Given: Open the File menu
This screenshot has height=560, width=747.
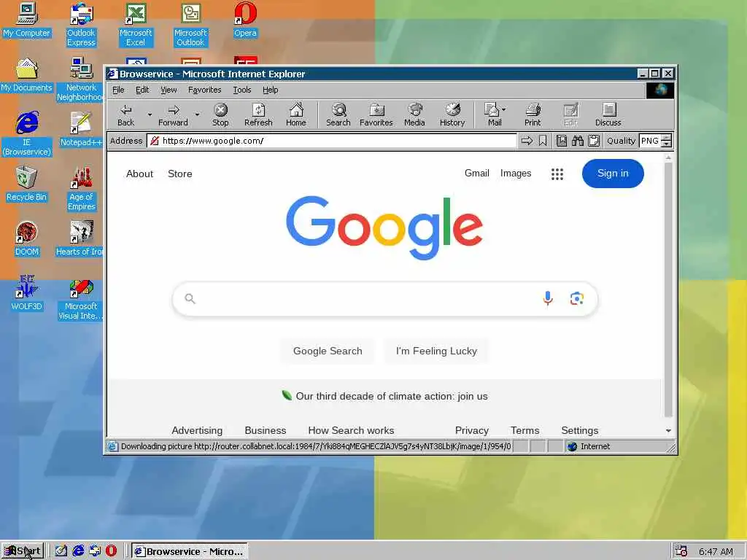Looking at the screenshot, I should [x=118, y=90].
